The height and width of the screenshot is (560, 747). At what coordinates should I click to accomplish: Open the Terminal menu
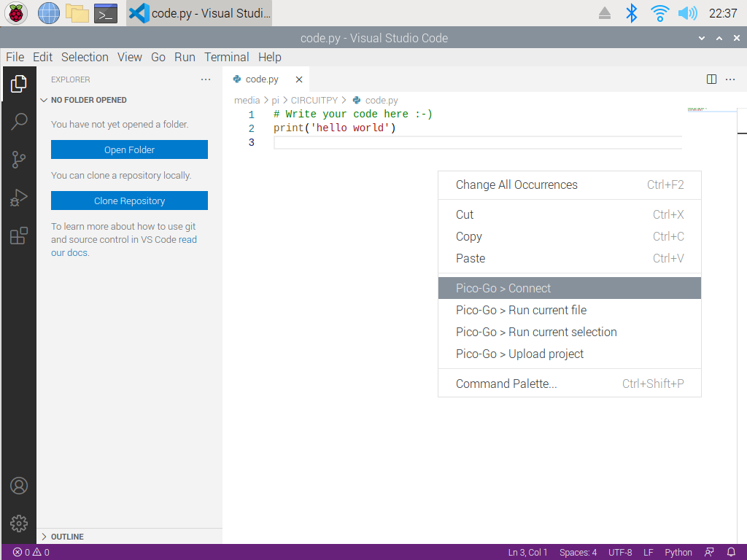pyautogui.click(x=227, y=57)
